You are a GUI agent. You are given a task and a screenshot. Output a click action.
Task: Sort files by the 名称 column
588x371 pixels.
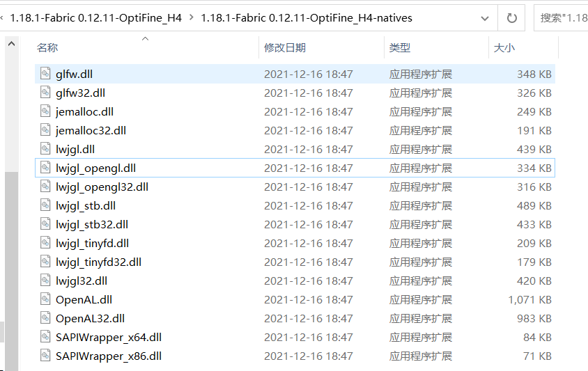[x=47, y=47]
